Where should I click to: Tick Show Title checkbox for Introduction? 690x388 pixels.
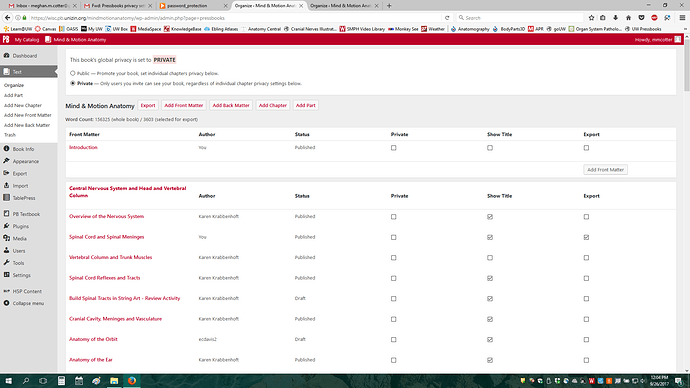pos(490,148)
